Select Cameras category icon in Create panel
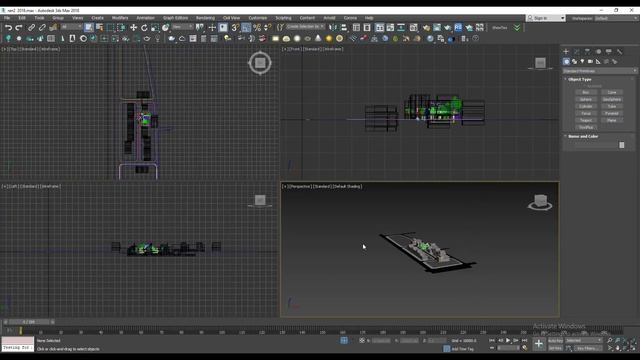Screen dimensions: 640x360 (590, 62)
